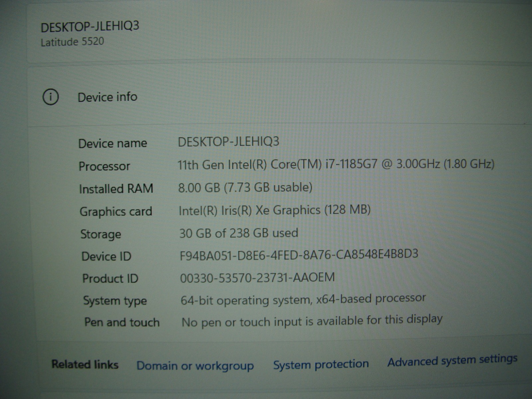The image size is (532, 399).
Task: Select Pen and touch value text
Action: tap(312, 321)
